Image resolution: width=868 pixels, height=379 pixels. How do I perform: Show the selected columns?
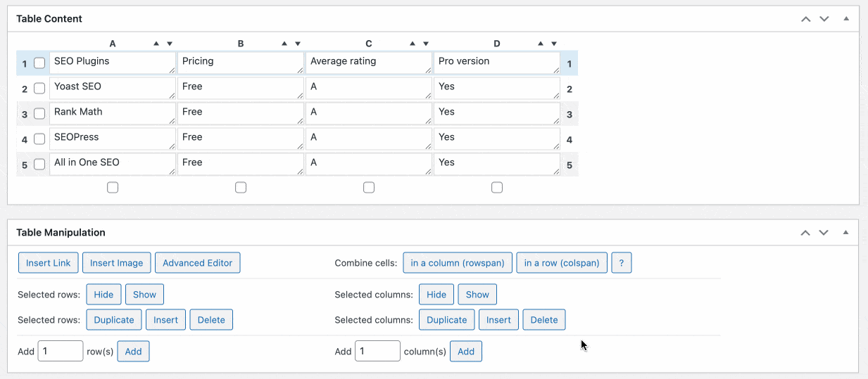tap(477, 295)
